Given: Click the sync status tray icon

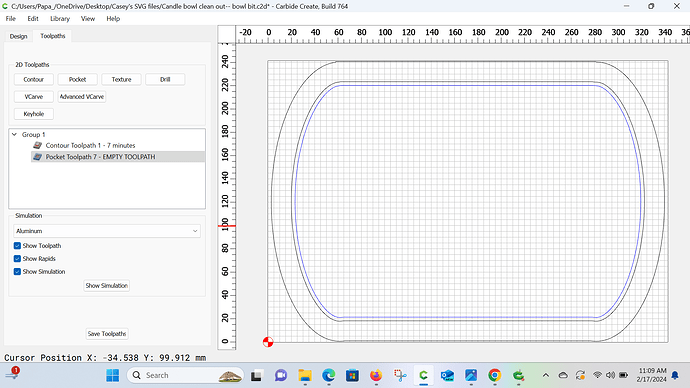Looking at the screenshot, I should [x=580, y=375].
